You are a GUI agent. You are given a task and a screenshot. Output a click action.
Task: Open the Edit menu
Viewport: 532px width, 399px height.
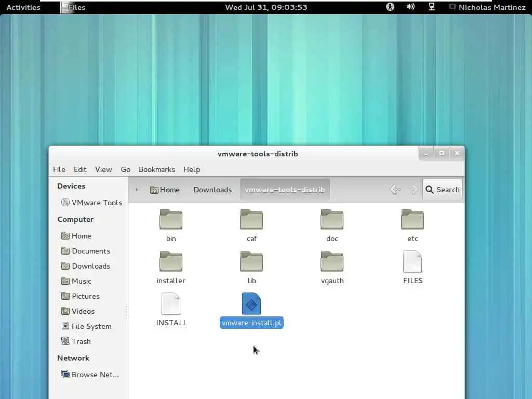coord(80,169)
